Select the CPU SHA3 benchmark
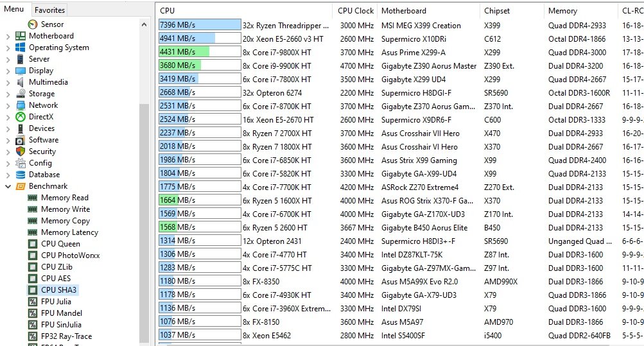This screenshot has height=346, width=644. [58, 290]
